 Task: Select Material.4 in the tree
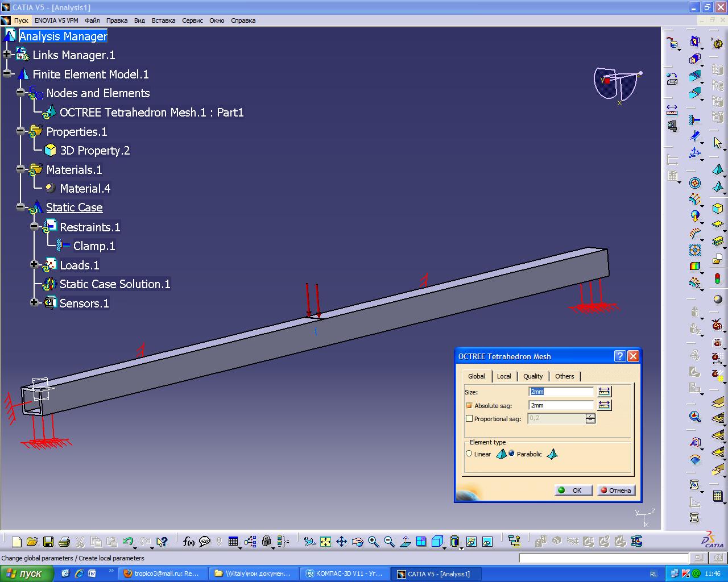click(x=85, y=189)
